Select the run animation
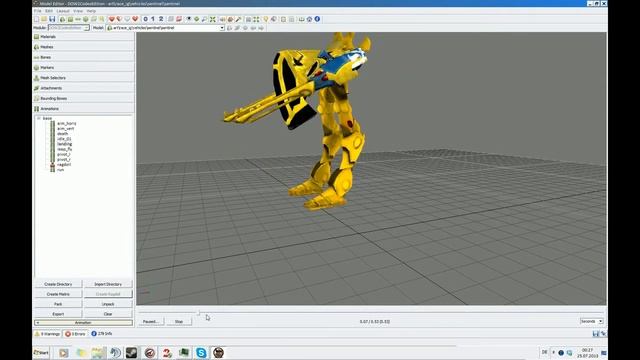The image size is (640, 360). click(60, 170)
